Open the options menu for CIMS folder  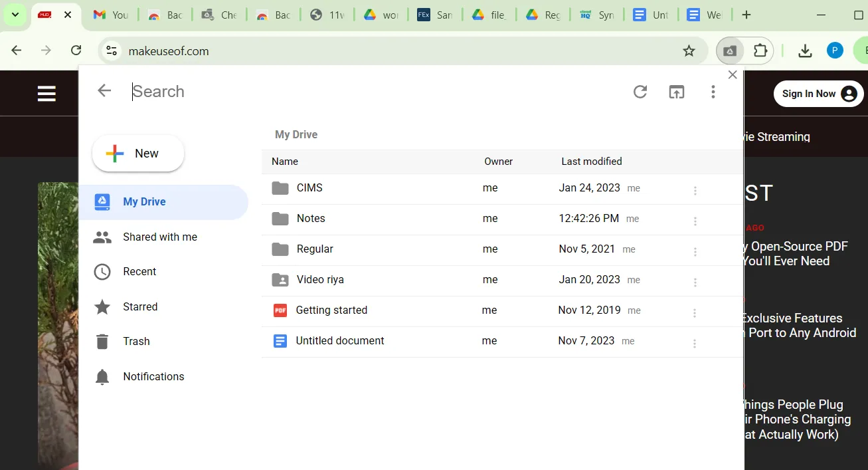point(695,191)
